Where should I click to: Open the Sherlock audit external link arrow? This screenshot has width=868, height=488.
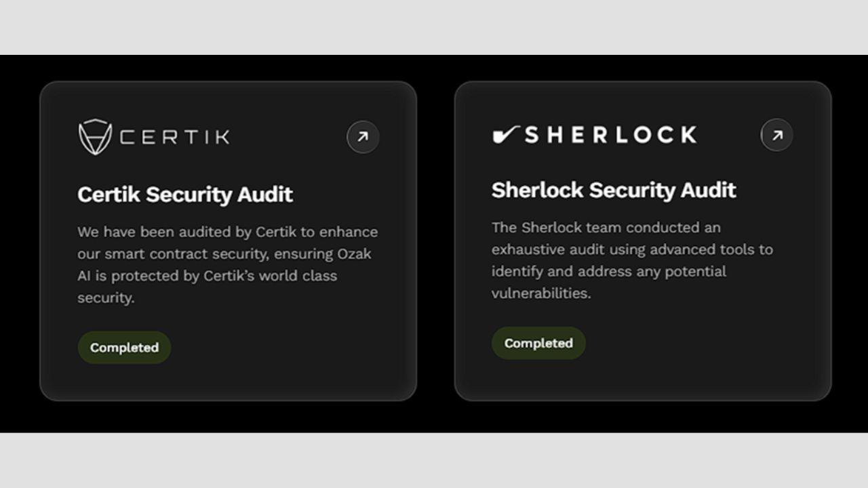(x=776, y=135)
